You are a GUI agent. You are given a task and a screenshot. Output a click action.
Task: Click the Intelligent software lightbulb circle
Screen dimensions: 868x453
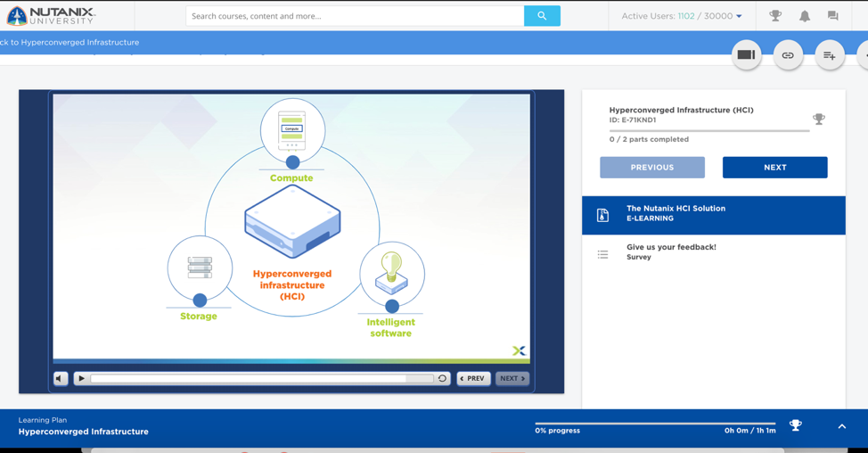[392, 274]
